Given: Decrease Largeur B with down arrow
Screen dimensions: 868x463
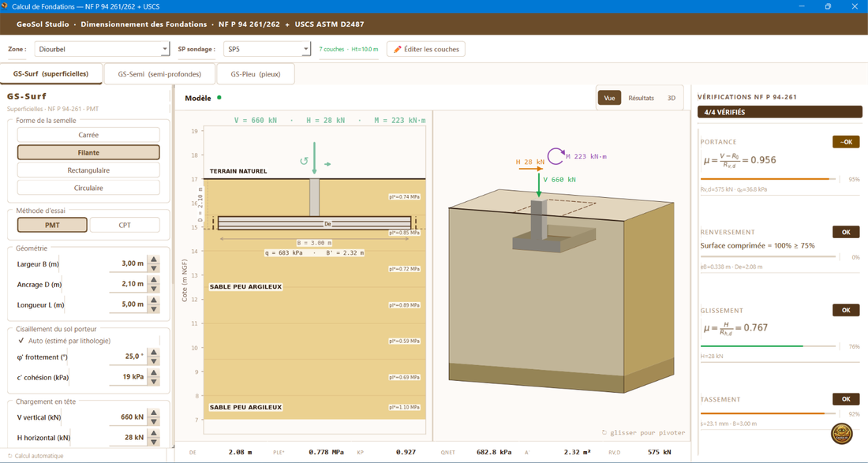Looking at the screenshot, I should 154,268.
